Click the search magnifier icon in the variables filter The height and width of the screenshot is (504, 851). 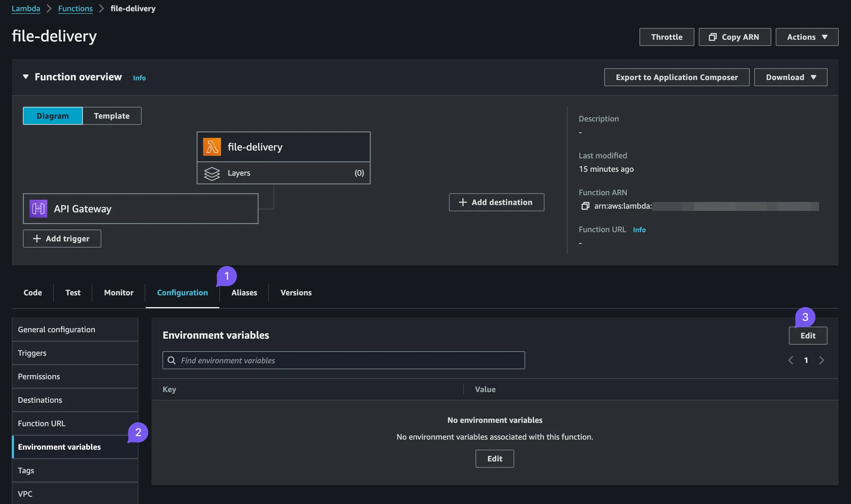pos(171,361)
